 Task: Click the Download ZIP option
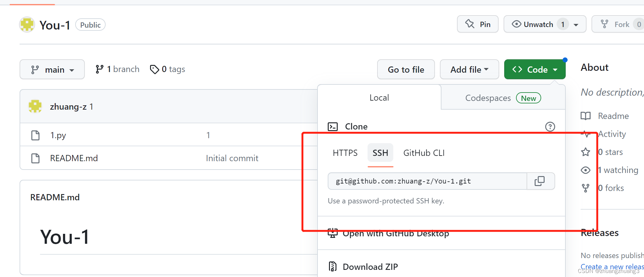pos(370,266)
